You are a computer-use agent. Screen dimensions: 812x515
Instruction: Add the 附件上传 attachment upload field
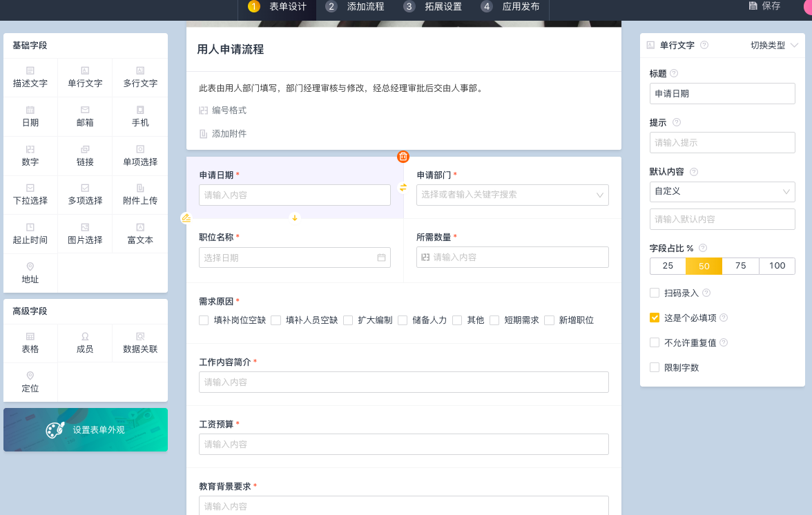pyautogui.click(x=140, y=193)
